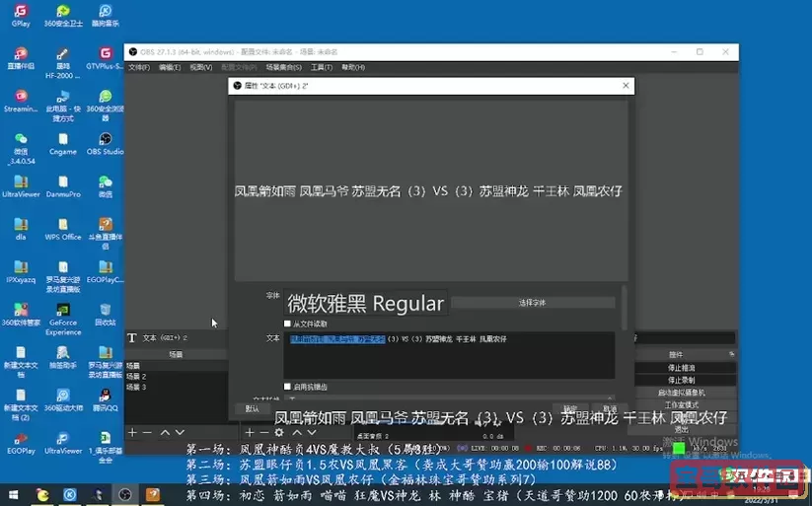
Task: Open the EGOPlayC... archive desktop icon
Action: [x=106, y=272]
